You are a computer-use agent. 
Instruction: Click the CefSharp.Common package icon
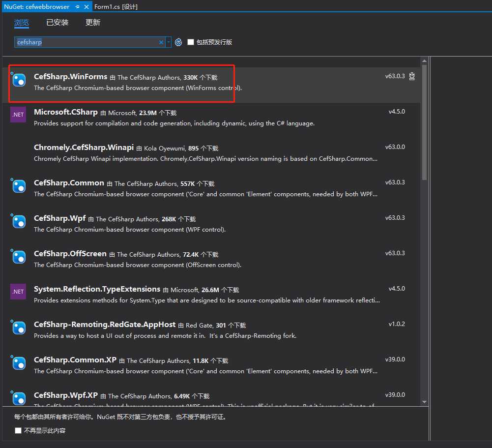click(18, 185)
